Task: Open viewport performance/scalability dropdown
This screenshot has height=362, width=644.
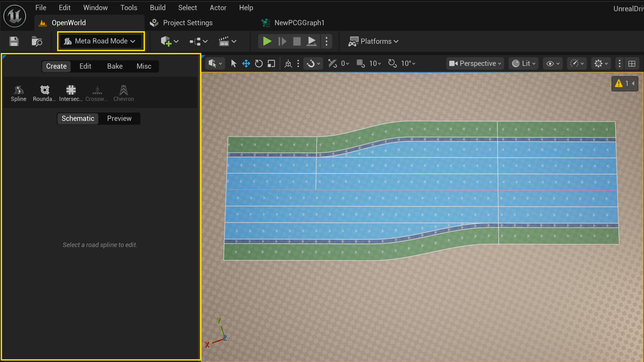Action: pyautogui.click(x=577, y=63)
